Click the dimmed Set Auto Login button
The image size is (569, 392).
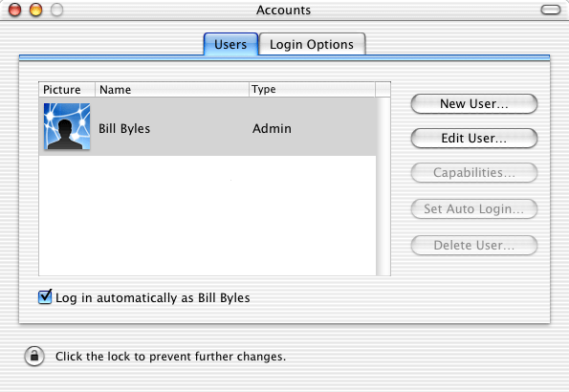(474, 209)
